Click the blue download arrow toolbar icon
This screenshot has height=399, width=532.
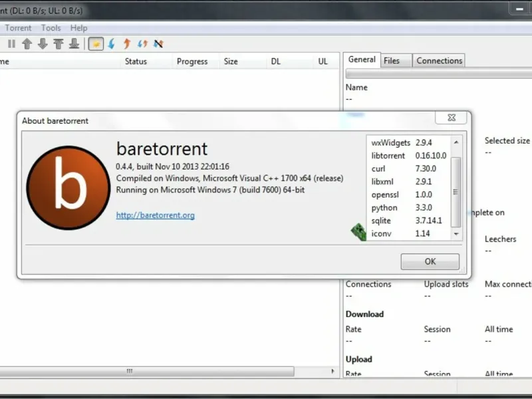111,44
